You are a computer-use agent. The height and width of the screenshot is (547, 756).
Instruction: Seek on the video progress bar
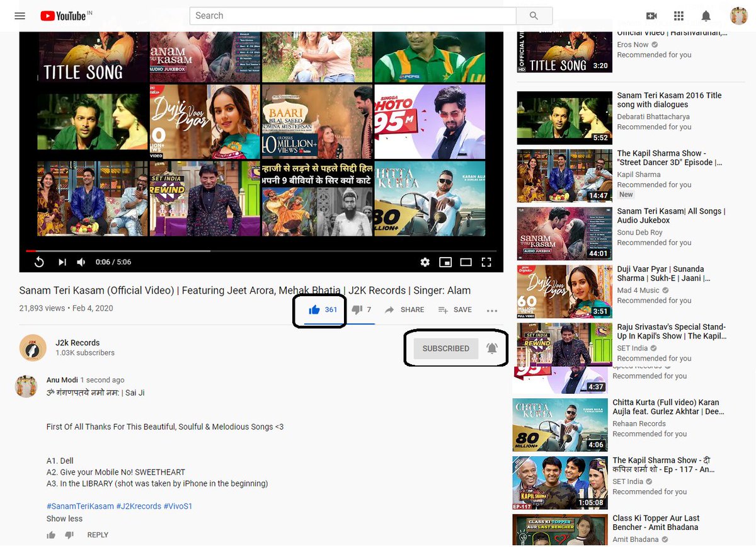[x=261, y=250]
